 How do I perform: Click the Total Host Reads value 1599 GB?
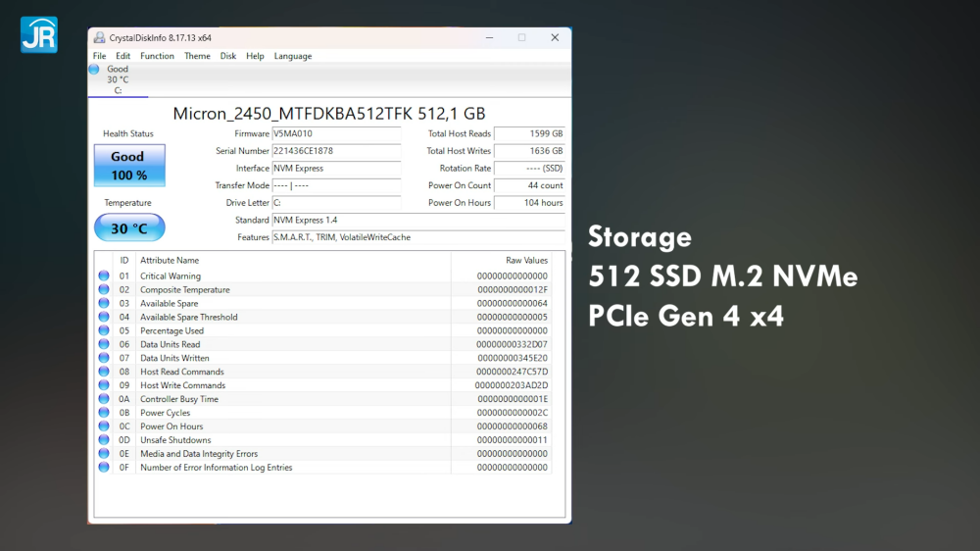529,134
